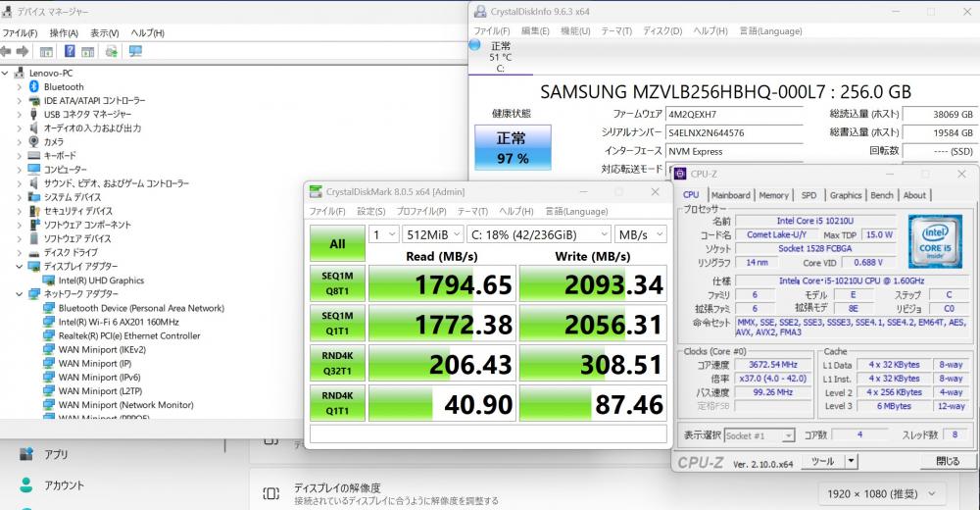The image size is (980, 510).
Task: Select WAN Miniport (L2TP) entry
Action: click(100, 390)
